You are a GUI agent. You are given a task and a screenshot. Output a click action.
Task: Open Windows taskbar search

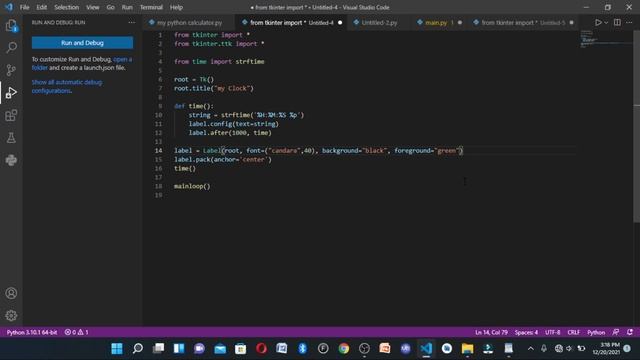coord(138,348)
